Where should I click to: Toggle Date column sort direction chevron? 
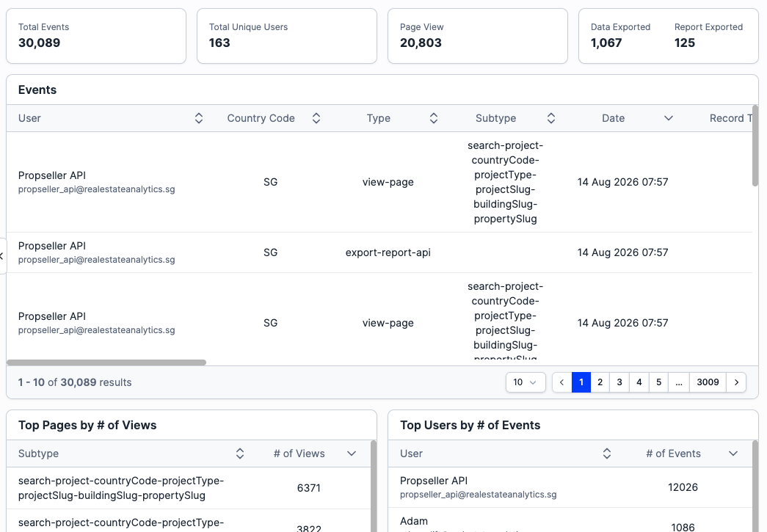[668, 118]
